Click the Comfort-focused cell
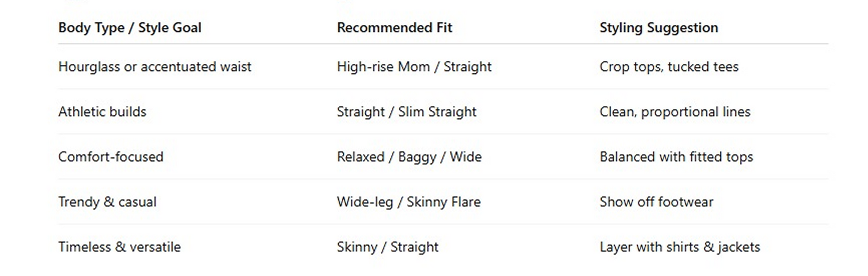Viewport: 868px width, 276px height. point(111,157)
